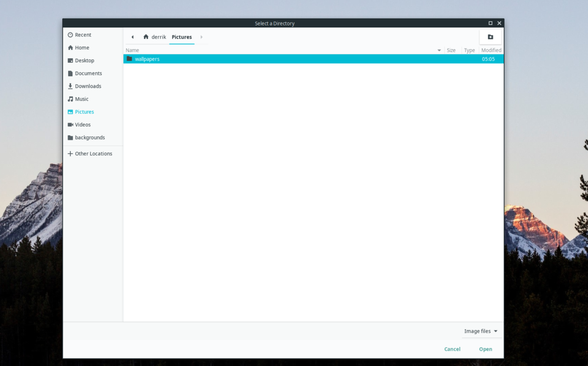This screenshot has width=588, height=366.
Task: Open the backgrounds sidebar folder
Action: [x=90, y=137]
